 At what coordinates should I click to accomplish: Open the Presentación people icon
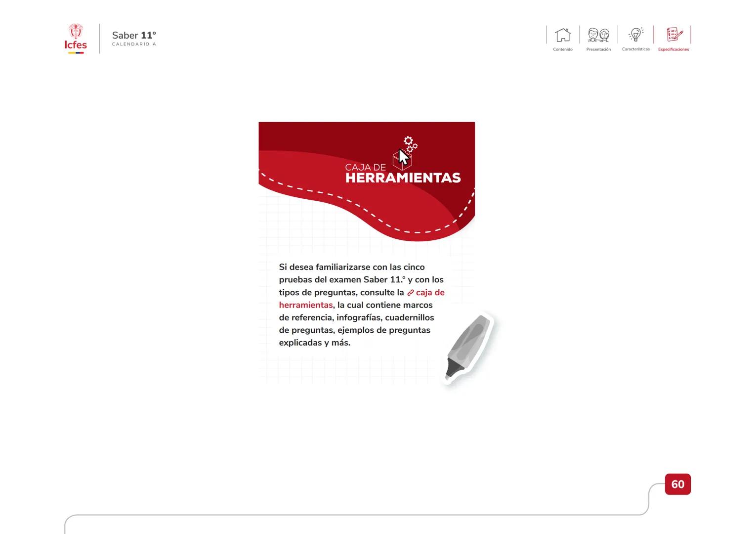598,35
